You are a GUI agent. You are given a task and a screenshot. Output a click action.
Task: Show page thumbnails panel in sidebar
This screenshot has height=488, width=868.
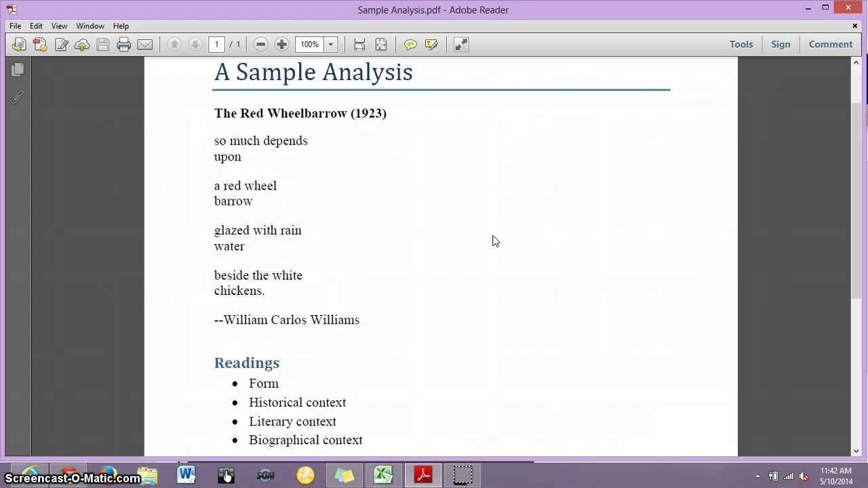click(x=18, y=70)
